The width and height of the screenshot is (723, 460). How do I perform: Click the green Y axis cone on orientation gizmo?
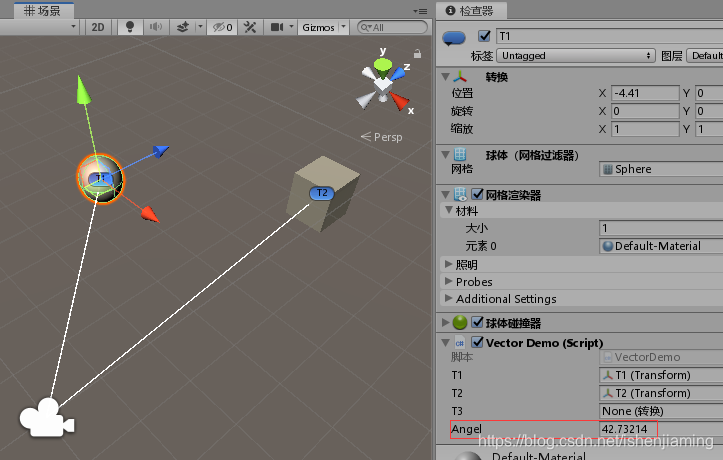click(383, 67)
